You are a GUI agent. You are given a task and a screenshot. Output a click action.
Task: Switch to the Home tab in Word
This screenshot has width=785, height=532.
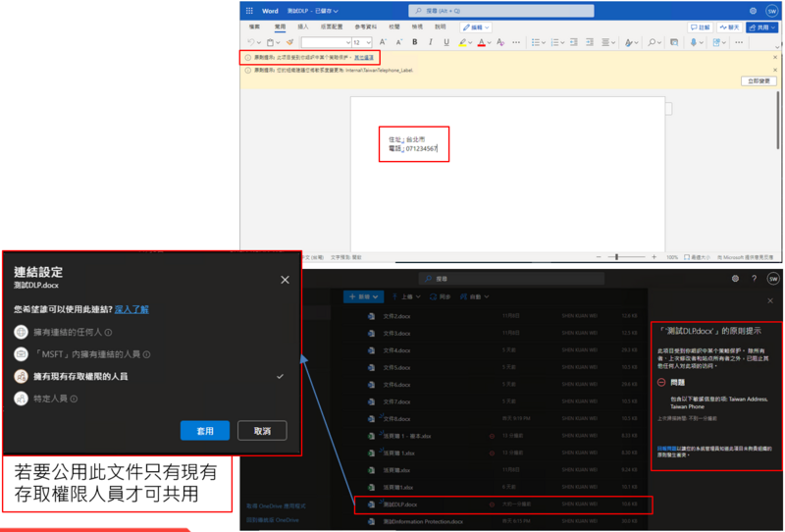[x=280, y=27]
